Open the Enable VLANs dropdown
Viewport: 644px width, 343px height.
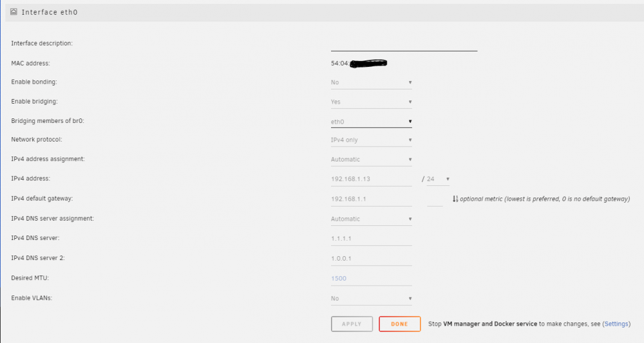pos(372,299)
